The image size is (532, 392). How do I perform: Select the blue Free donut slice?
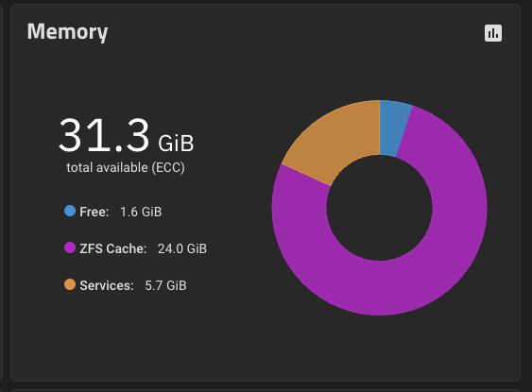coord(393,128)
